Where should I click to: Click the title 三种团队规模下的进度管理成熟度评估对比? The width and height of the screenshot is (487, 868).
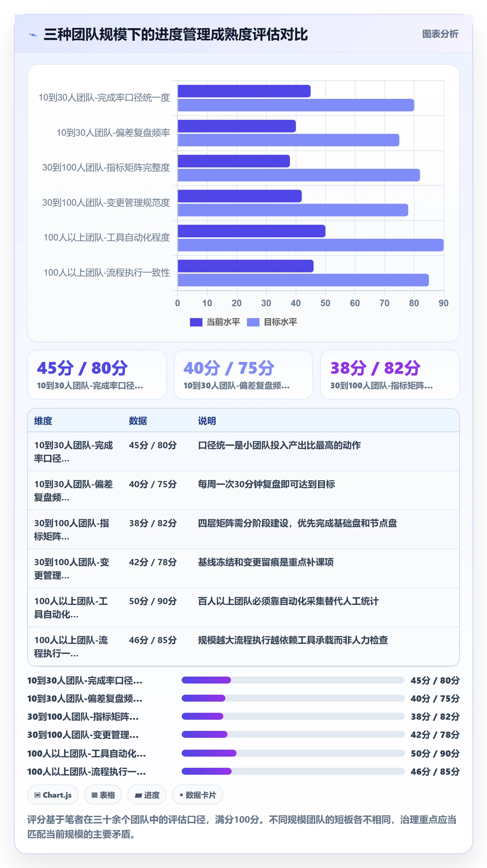coord(176,34)
